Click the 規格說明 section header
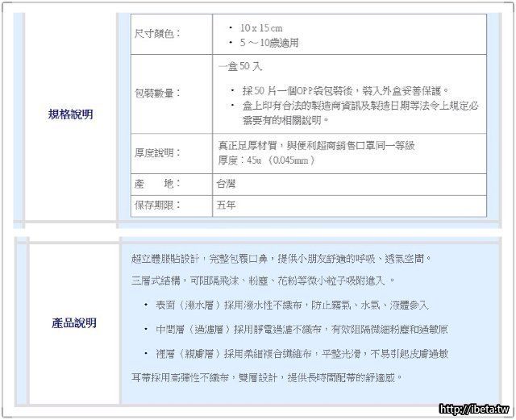The height and width of the screenshot is (420, 516). 70,114
